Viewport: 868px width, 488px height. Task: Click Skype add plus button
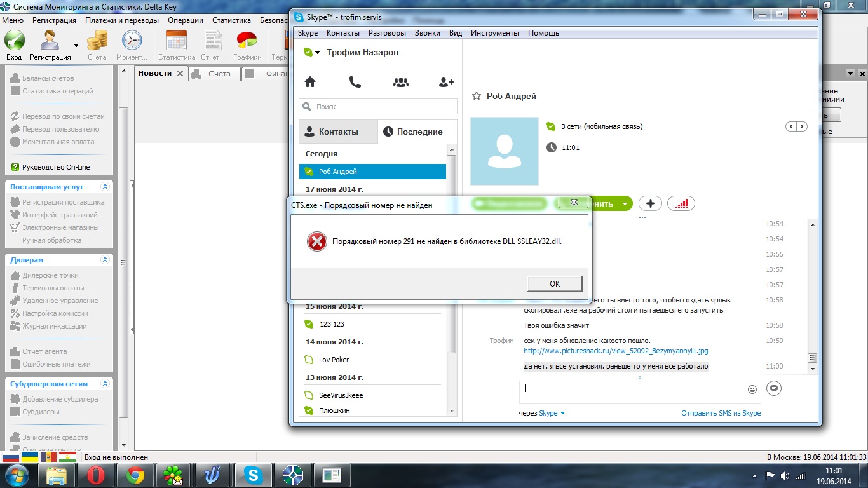pos(650,203)
